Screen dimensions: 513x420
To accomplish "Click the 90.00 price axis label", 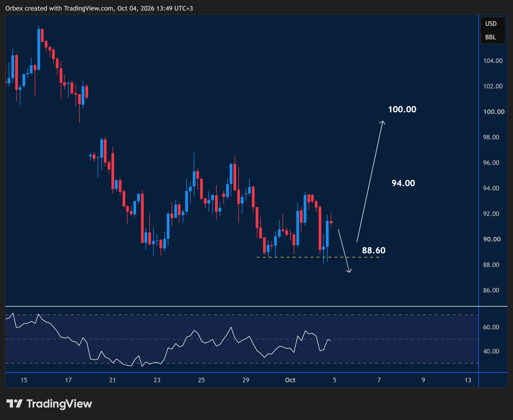I will 492,239.
